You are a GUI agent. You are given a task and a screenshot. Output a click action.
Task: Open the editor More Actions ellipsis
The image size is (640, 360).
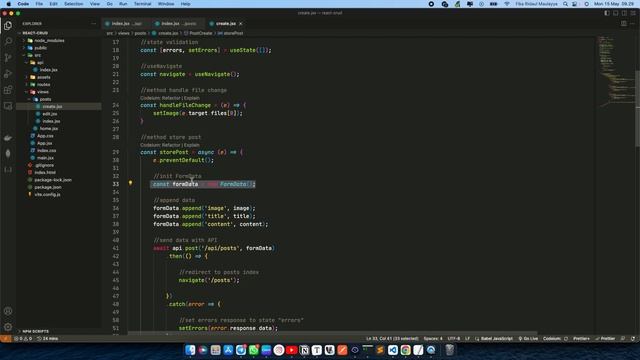point(633,24)
